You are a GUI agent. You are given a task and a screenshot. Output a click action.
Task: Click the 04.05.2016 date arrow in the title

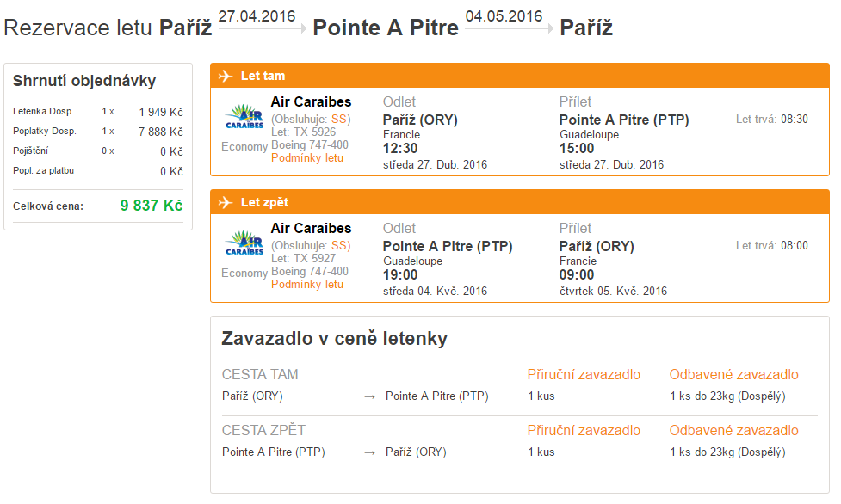click(x=510, y=28)
